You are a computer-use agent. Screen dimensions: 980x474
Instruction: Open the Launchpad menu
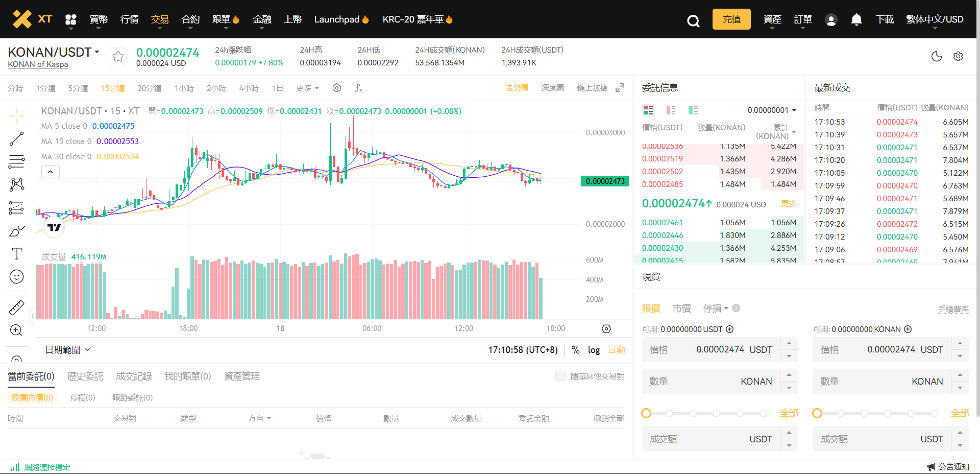[341, 19]
